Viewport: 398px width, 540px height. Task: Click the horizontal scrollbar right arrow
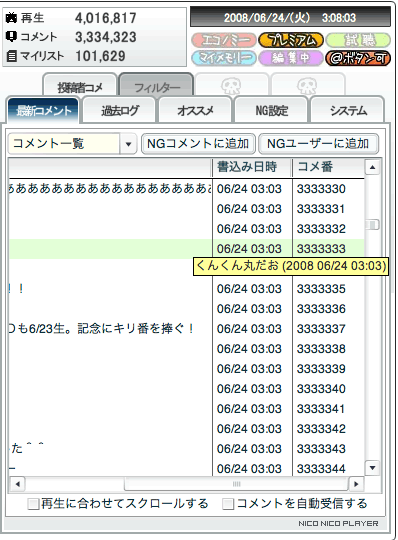[x=356, y=484]
